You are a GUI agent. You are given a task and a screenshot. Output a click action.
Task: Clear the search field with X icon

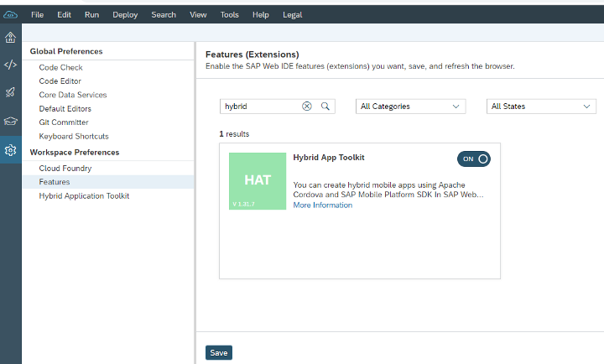click(307, 107)
